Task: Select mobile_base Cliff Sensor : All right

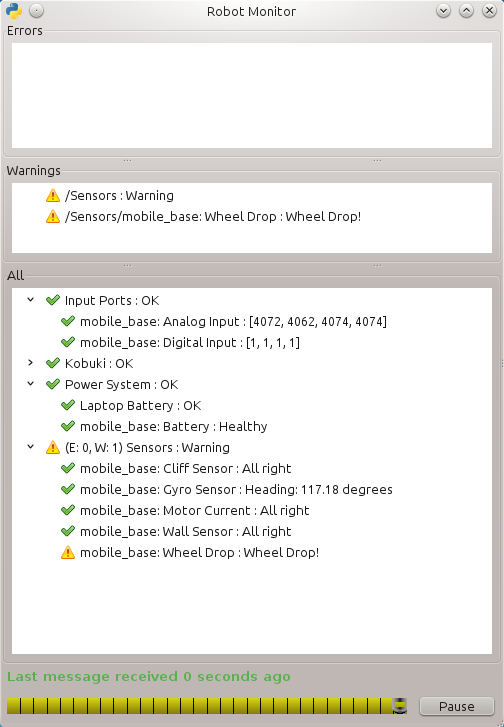Action: pos(185,468)
